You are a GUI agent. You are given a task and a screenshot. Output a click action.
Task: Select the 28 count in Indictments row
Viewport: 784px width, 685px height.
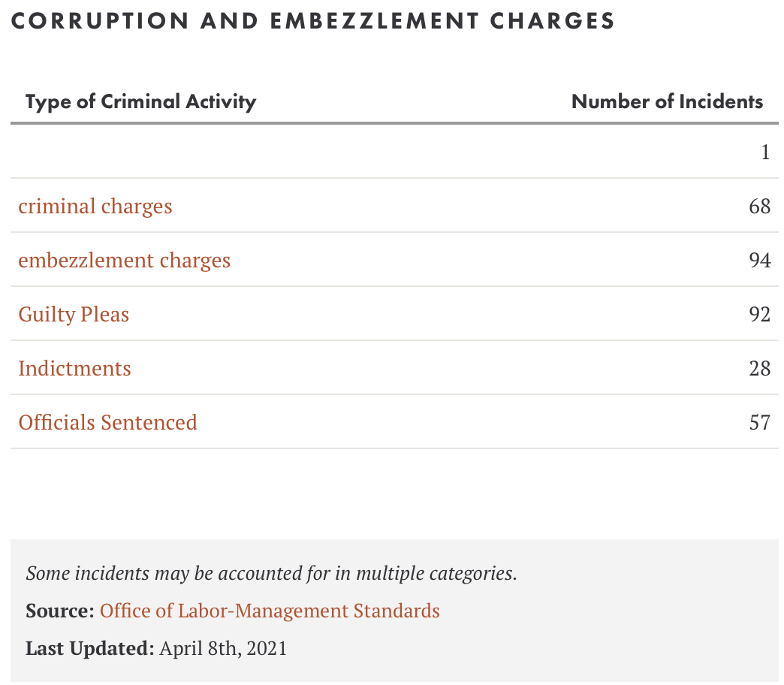coord(759,369)
